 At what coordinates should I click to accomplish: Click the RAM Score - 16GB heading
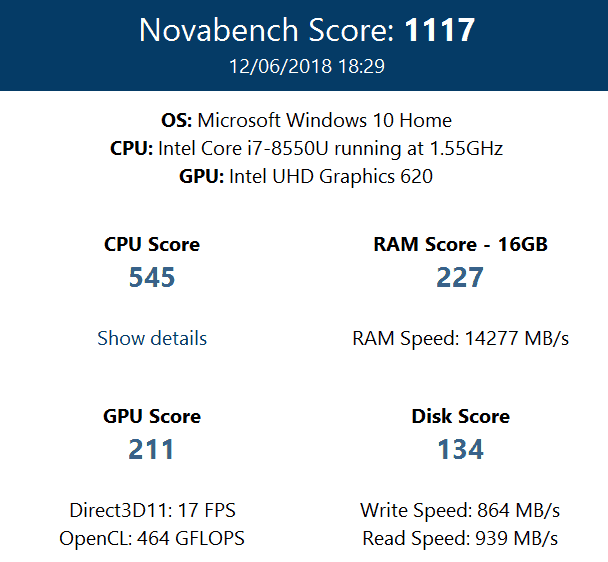460,244
